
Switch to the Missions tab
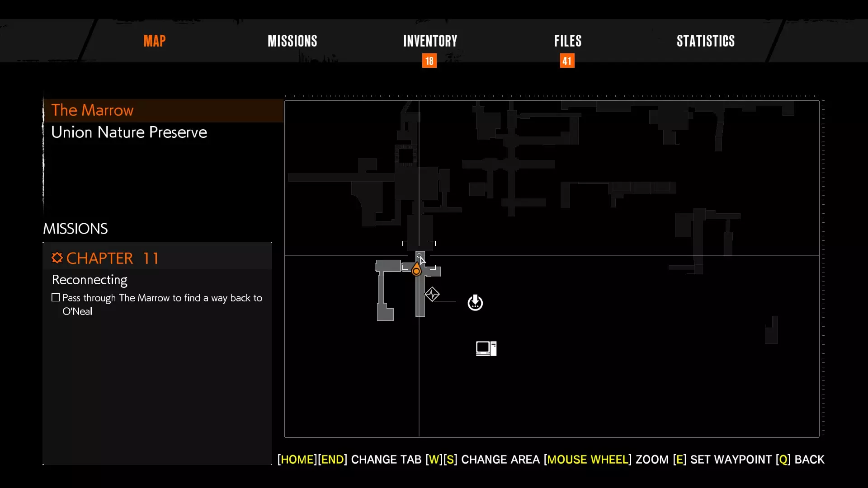point(292,41)
